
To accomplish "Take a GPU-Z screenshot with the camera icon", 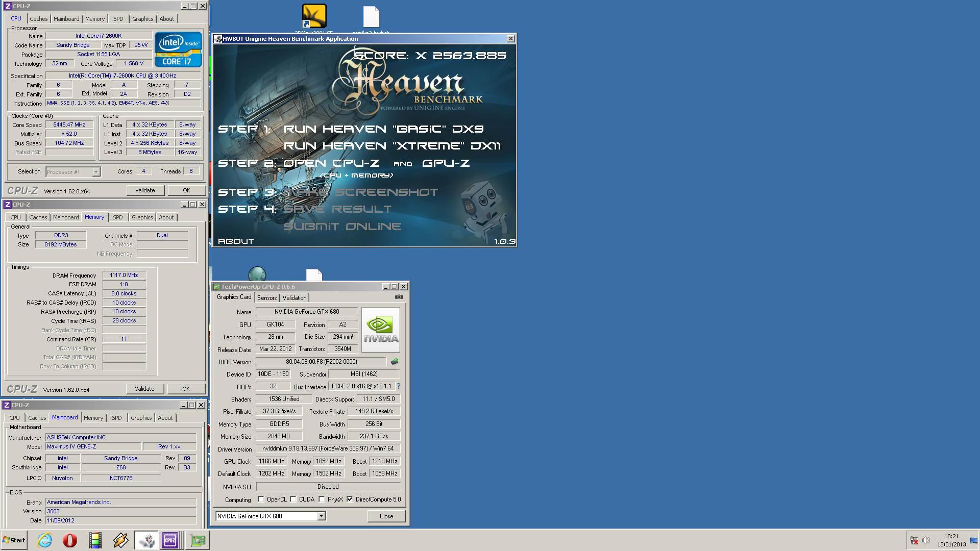I will click(399, 297).
